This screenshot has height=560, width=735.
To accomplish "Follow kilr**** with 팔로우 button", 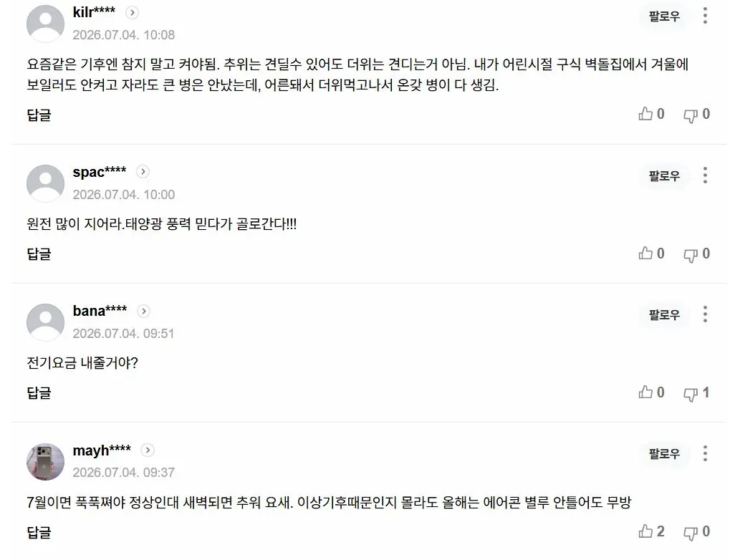I will [664, 16].
